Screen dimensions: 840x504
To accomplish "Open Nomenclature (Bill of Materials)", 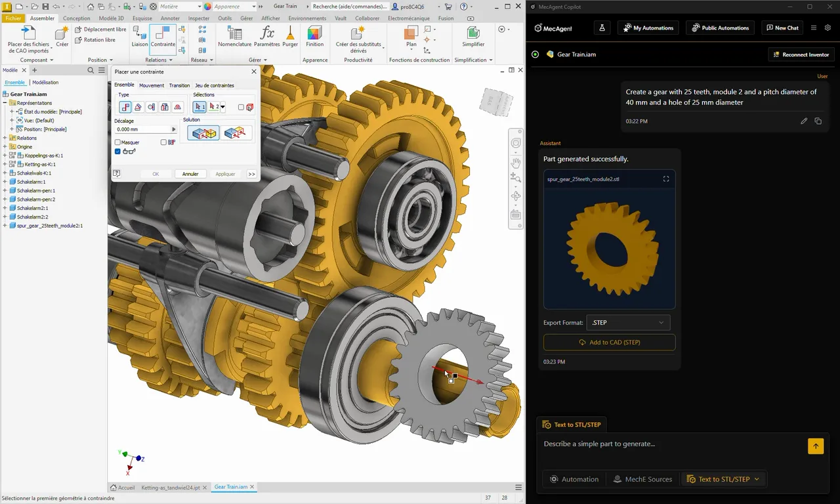I will (234, 37).
